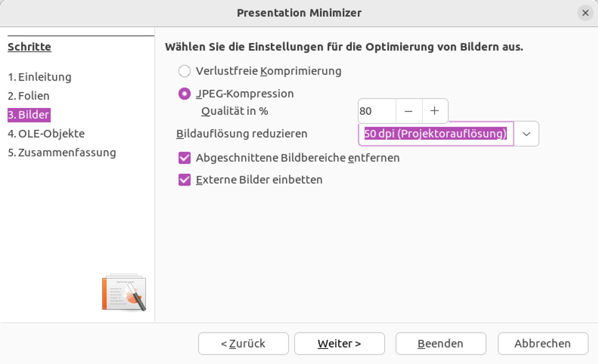Image resolution: width=598 pixels, height=364 pixels.
Task: Decrease JPEG quality with minus button
Action: 409,111
